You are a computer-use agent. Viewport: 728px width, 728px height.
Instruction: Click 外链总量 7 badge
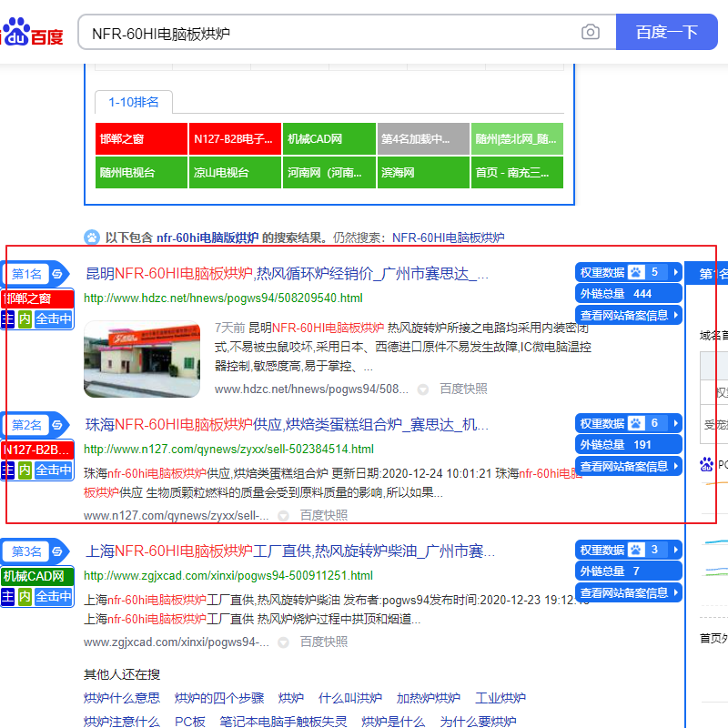(x=628, y=571)
